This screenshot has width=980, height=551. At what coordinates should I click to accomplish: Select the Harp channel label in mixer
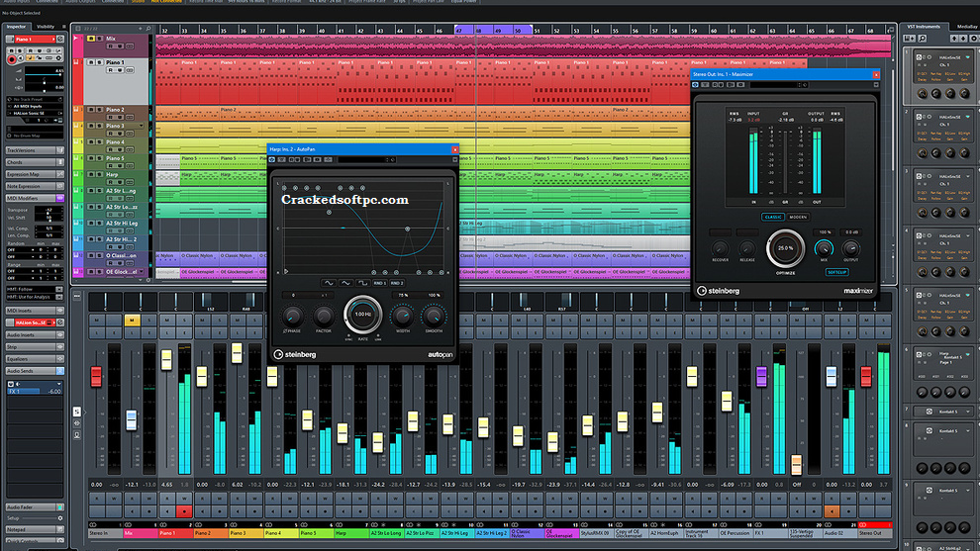point(350,533)
